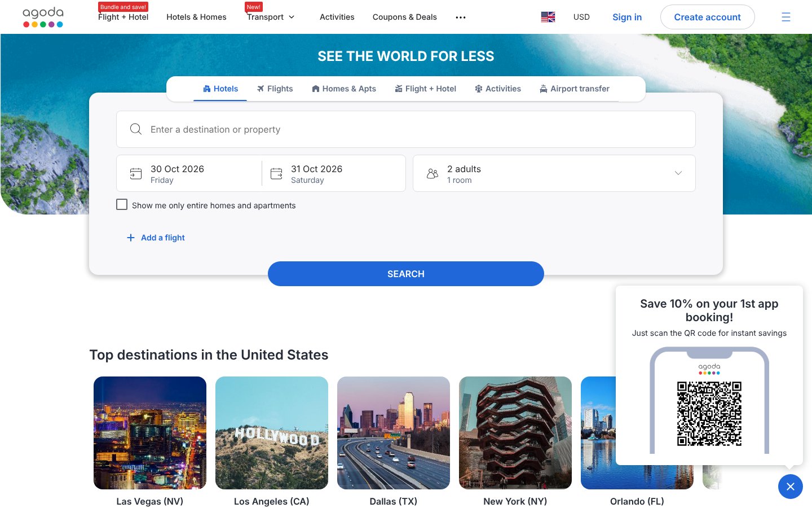Focus the destination or property input

[x=406, y=129]
